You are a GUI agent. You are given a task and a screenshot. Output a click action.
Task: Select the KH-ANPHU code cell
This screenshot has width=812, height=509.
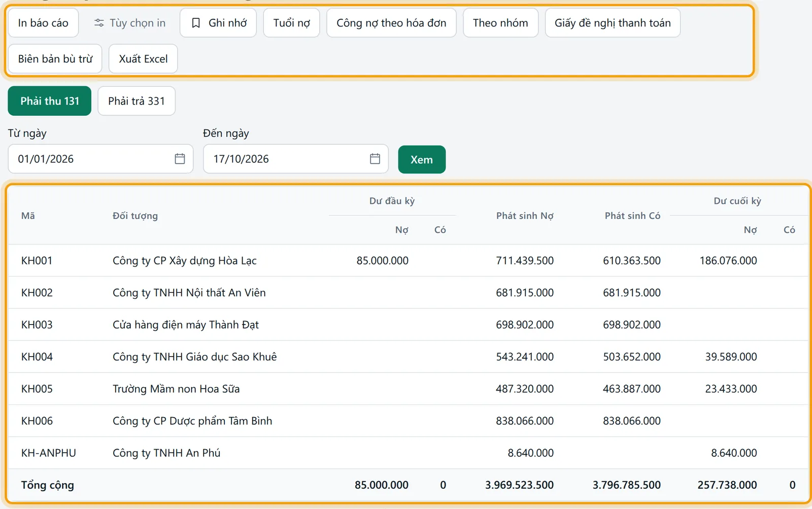click(49, 453)
